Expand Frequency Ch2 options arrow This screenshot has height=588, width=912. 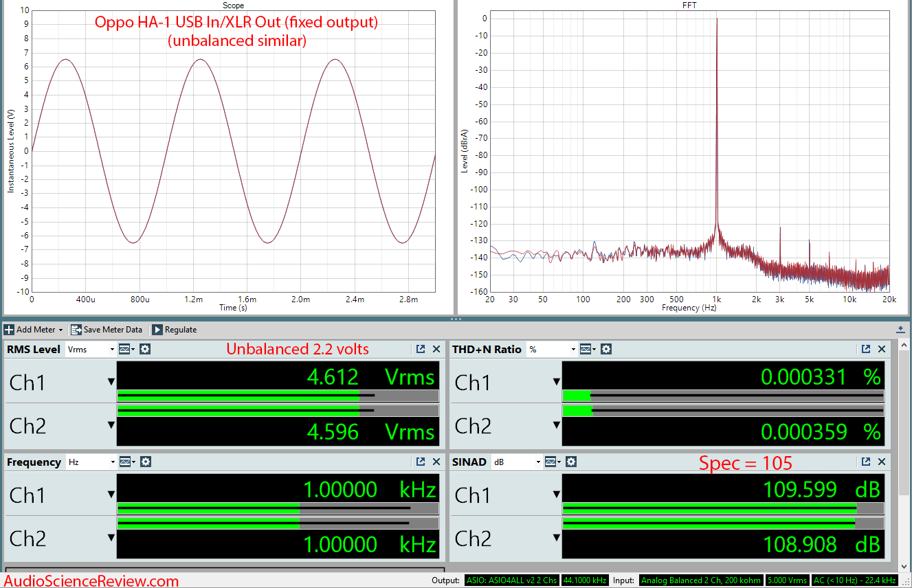[111, 539]
